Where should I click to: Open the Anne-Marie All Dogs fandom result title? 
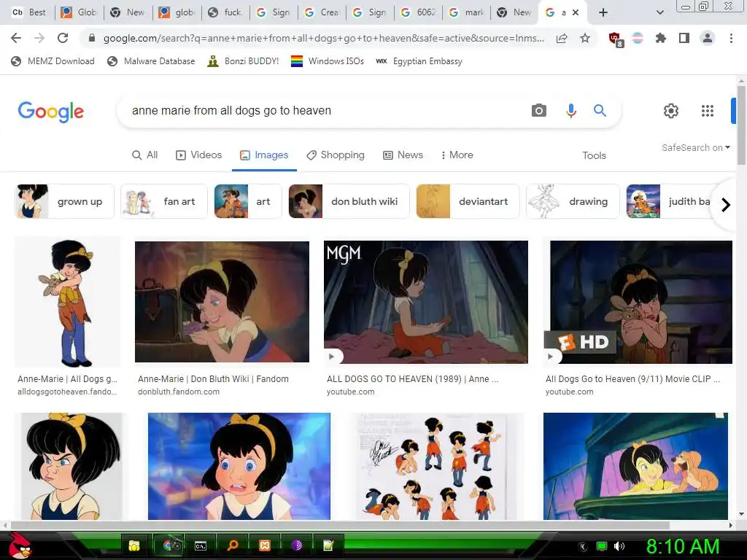point(67,379)
